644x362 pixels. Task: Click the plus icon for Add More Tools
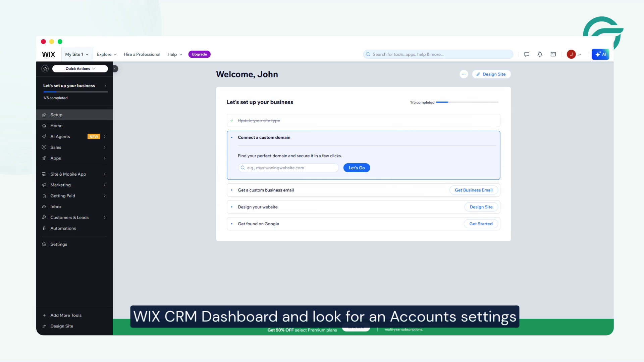point(44,315)
